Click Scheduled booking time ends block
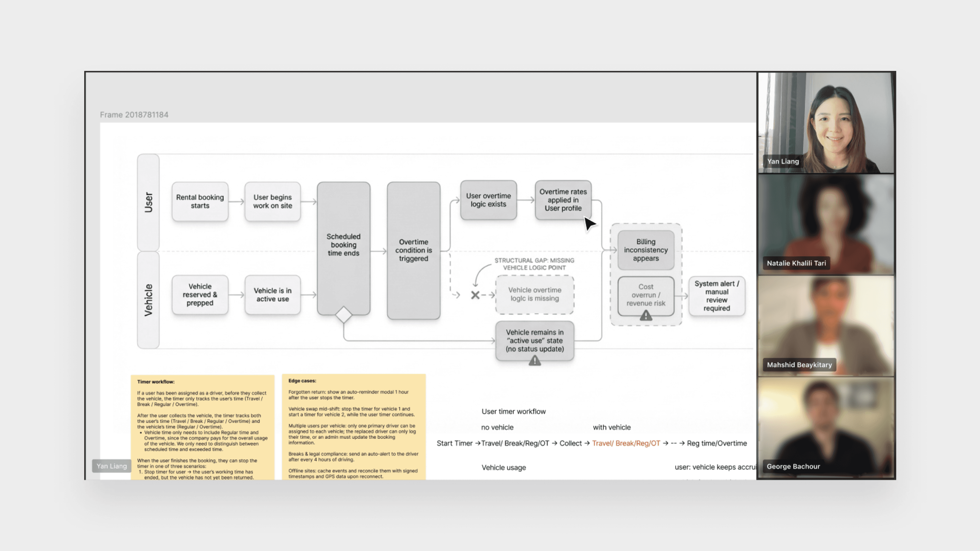This screenshot has height=551, width=980. point(343,245)
